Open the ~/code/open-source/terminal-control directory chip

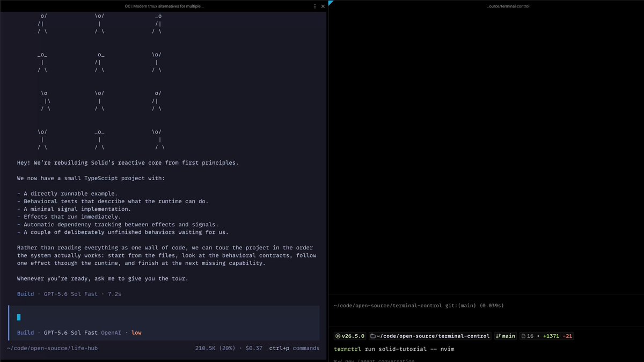click(430, 336)
